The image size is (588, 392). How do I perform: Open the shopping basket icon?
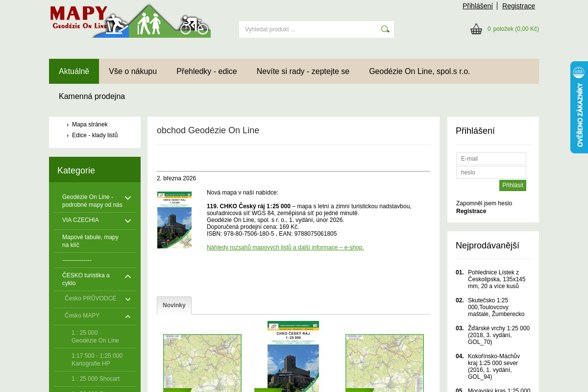click(476, 29)
